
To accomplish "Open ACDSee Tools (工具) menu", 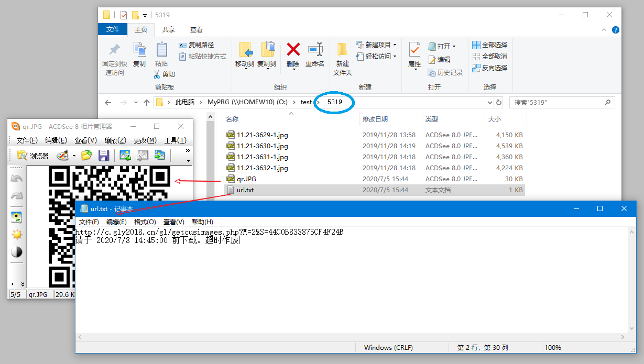I will [x=175, y=140].
